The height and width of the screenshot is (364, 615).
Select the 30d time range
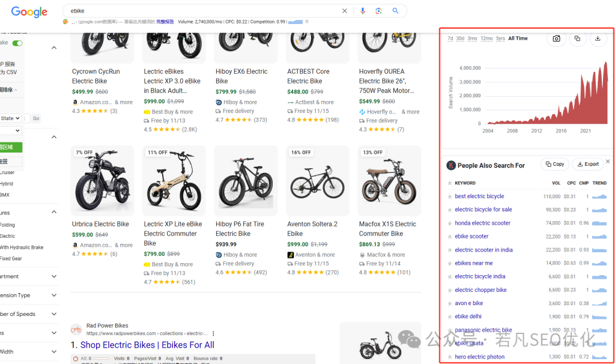click(x=460, y=38)
